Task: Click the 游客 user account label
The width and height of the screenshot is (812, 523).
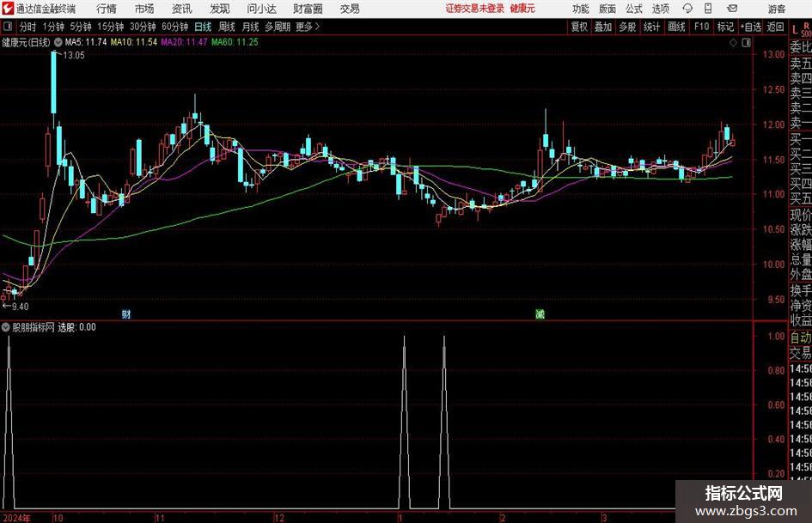Action: [776, 9]
